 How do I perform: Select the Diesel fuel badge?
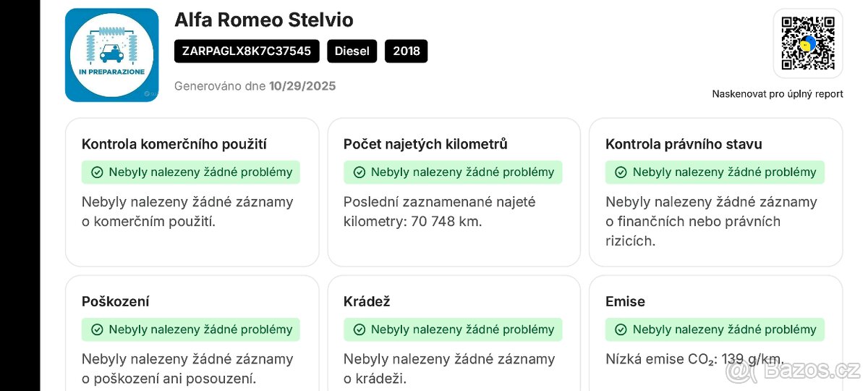pyautogui.click(x=352, y=51)
